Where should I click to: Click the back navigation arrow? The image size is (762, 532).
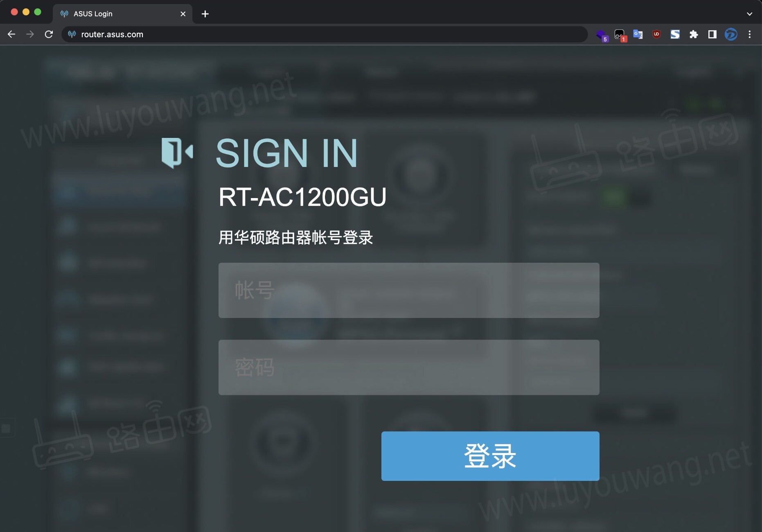click(11, 34)
